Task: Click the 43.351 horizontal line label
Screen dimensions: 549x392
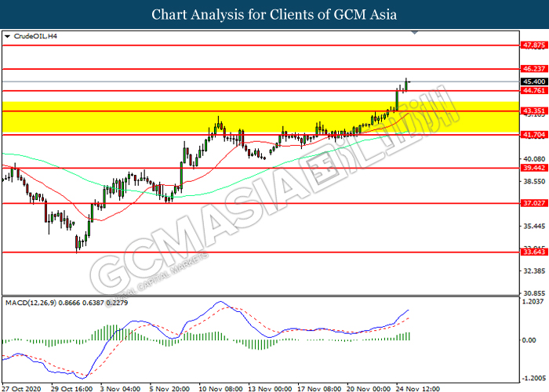Action: click(533, 111)
